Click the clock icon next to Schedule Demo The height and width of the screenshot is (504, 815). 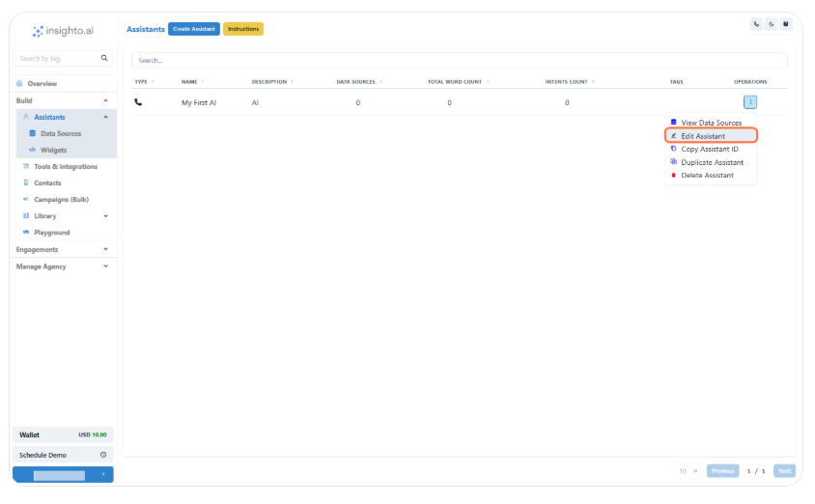tap(103, 455)
